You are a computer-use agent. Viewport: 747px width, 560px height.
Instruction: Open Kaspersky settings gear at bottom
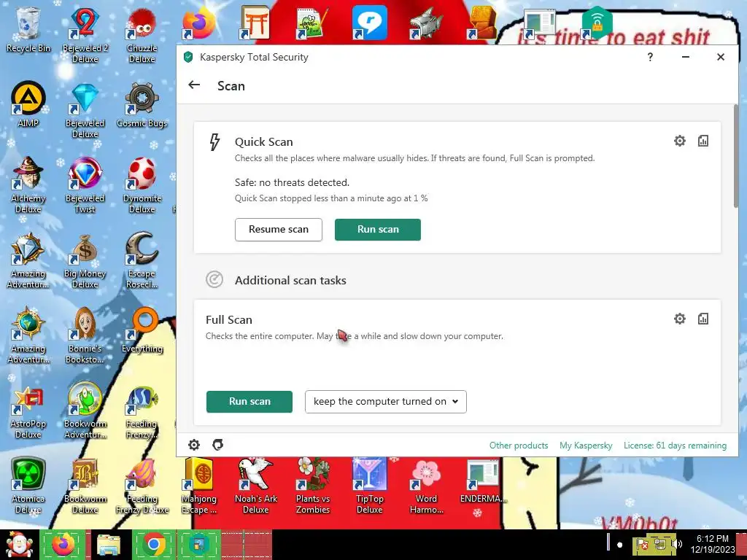coord(194,445)
